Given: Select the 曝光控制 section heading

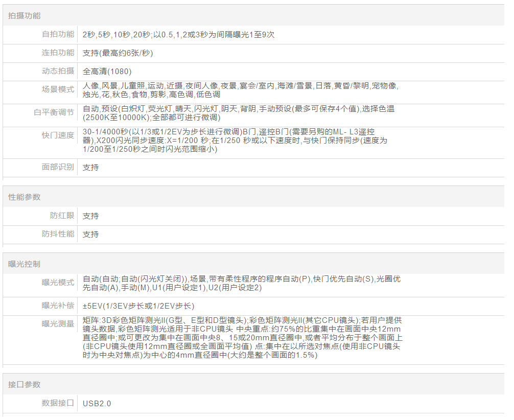Looking at the screenshot, I should coord(24,264).
